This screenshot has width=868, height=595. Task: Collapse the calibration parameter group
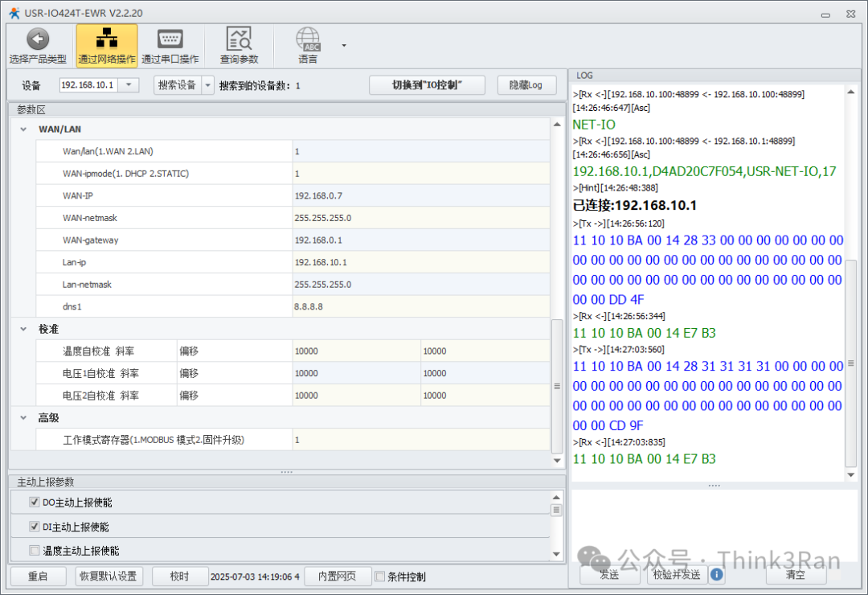(23, 330)
